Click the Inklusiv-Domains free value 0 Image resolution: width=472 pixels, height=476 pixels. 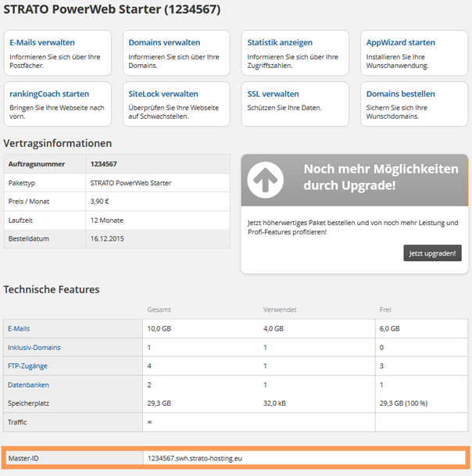(381, 347)
